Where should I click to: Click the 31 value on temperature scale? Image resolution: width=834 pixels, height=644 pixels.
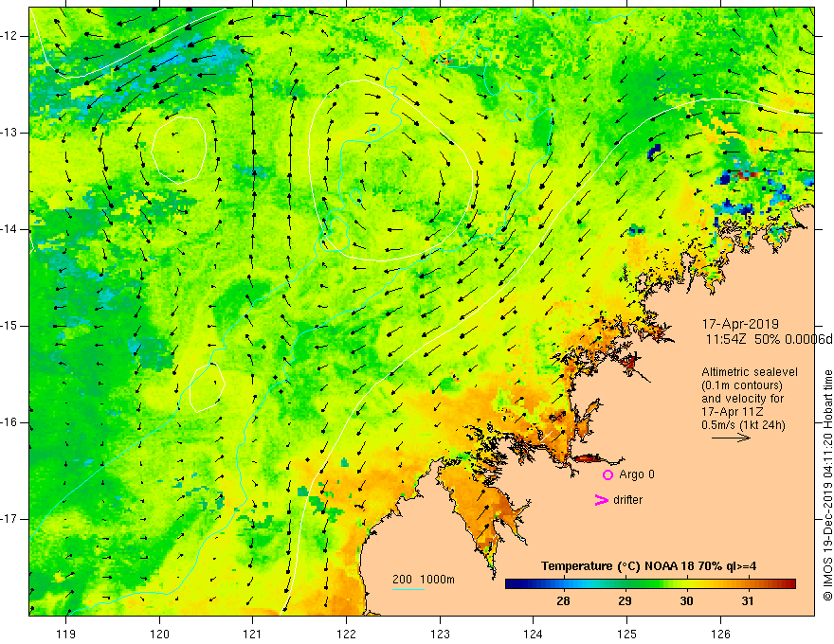(x=748, y=601)
